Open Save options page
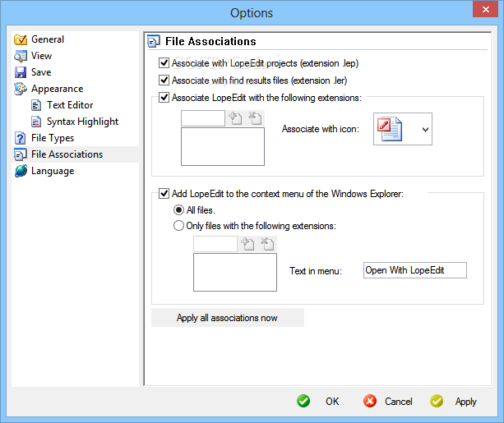Viewport: 504px width, 423px height. [x=41, y=72]
